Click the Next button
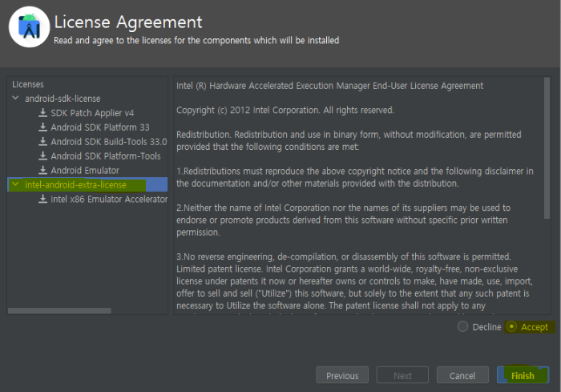This screenshot has height=392, width=561. click(x=402, y=375)
